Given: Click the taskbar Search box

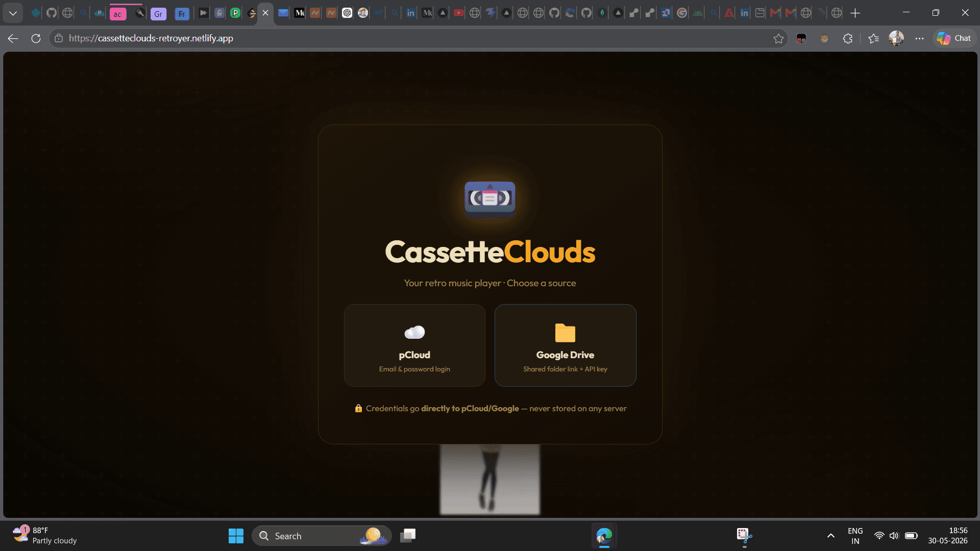Looking at the screenshot, I should click(x=322, y=536).
